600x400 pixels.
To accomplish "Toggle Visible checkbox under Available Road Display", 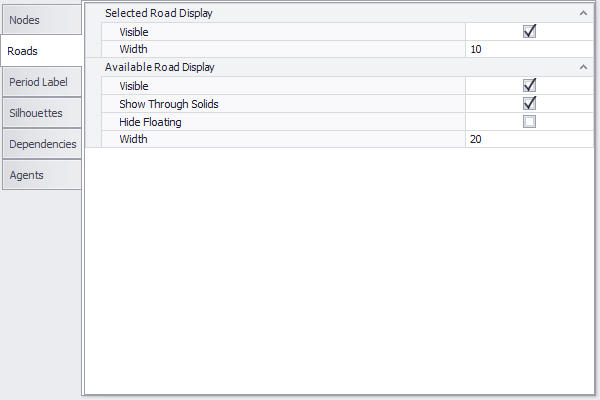I will [x=530, y=86].
